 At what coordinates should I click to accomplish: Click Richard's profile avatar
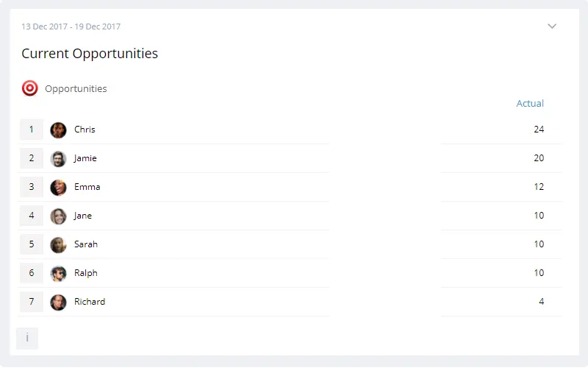click(x=58, y=302)
